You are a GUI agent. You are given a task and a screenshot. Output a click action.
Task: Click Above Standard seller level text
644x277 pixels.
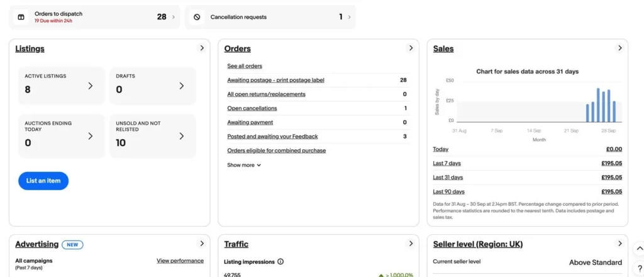[596, 262]
